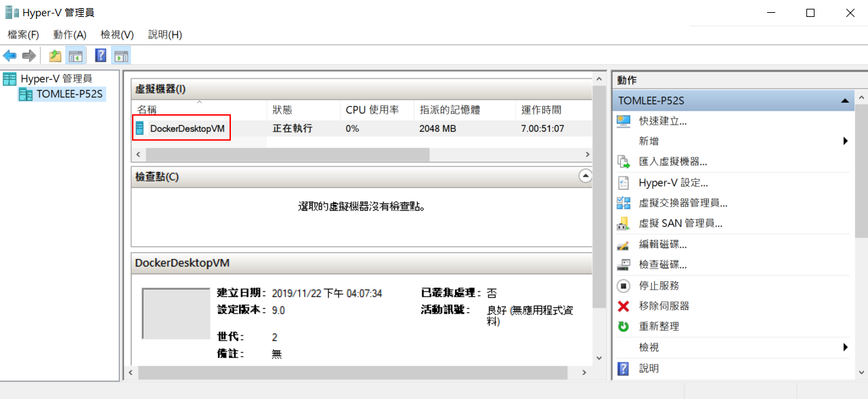
Task: Click 重新整理 action
Action: [x=659, y=326]
